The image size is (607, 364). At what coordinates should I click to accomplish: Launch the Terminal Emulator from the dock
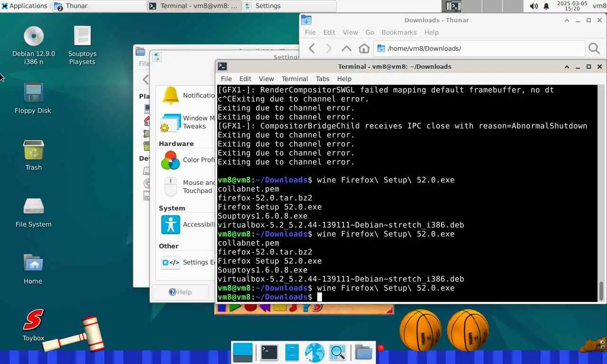pos(269,352)
